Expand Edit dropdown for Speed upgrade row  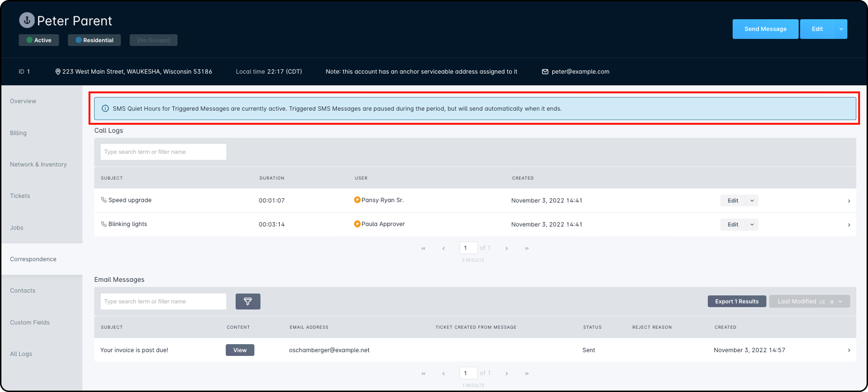752,201
